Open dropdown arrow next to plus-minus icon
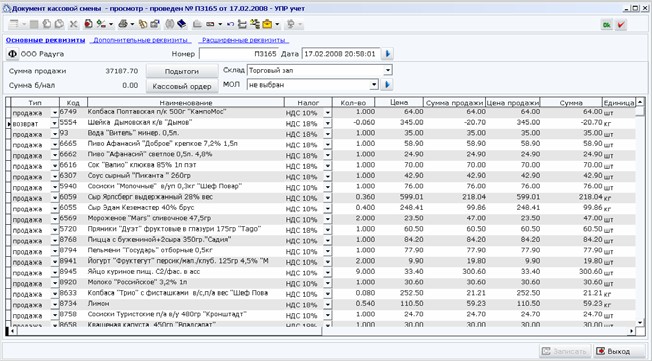Image resolution: width=652 pixels, height=361 pixels. tap(111, 24)
